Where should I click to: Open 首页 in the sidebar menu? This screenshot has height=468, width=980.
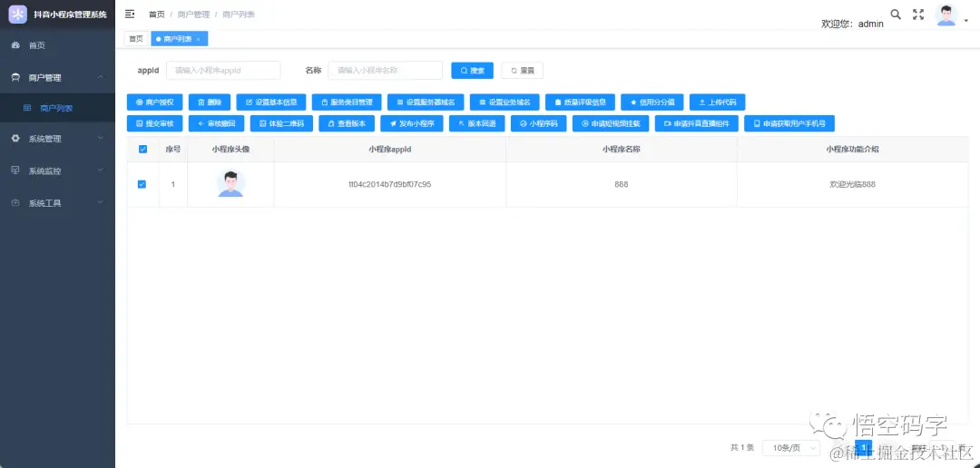[57, 45]
